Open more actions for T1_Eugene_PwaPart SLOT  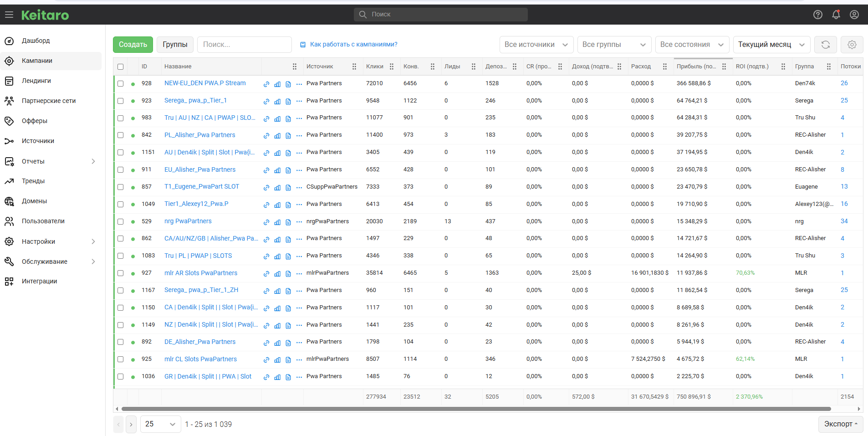(x=299, y=187)
